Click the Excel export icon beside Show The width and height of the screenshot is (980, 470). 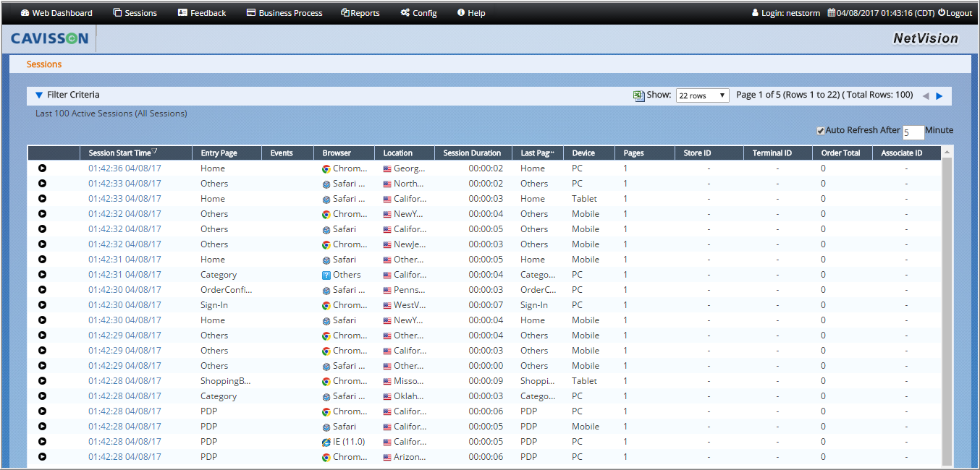pos(638,95)
